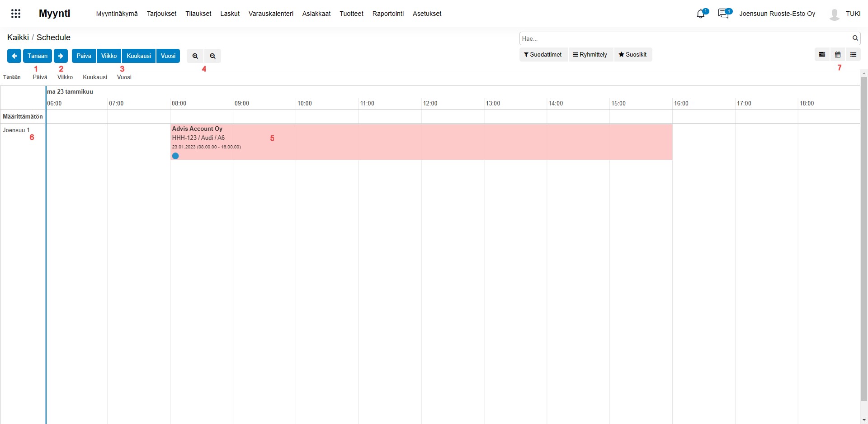Viewport: 868px width, 424px height.
Task: Click the Myynti app title
Action: click(x=54, y=14)
